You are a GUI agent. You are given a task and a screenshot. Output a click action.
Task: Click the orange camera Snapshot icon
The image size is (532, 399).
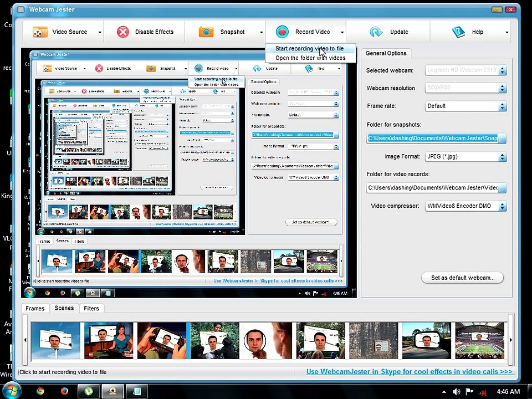(206, 32)
